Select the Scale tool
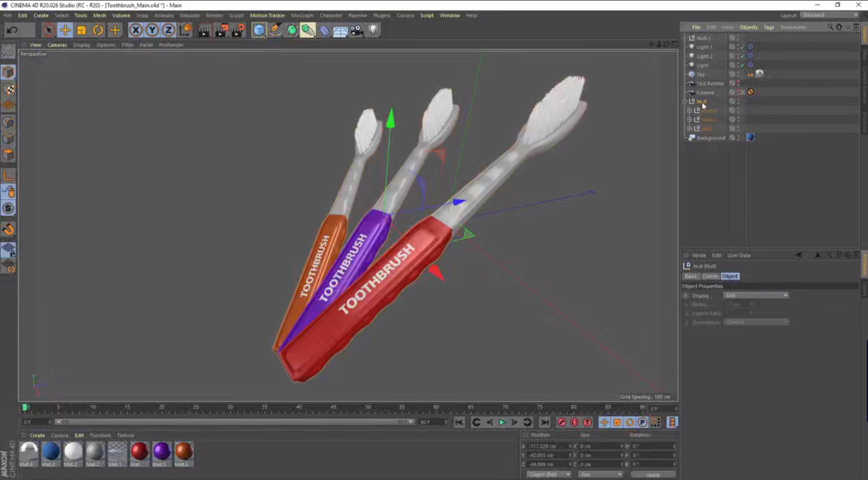Screen dimensions: 868x480 tap(81, 30)
